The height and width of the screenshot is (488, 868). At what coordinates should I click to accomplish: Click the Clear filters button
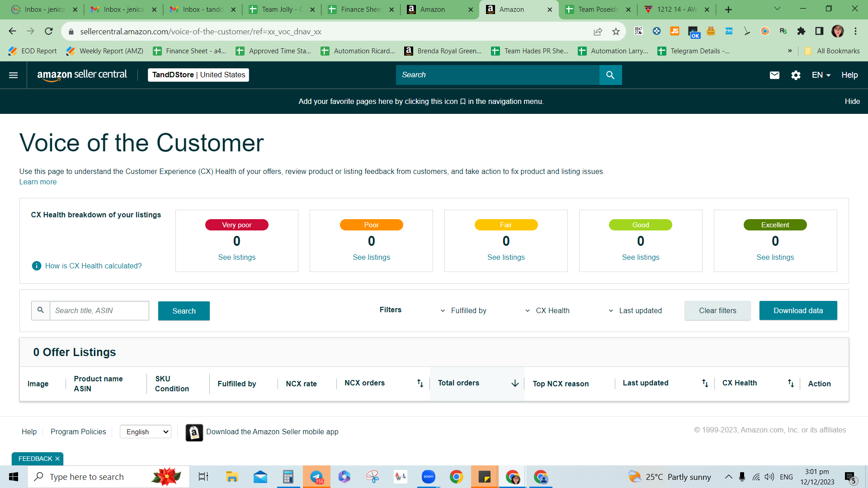[x=717, y=310]
